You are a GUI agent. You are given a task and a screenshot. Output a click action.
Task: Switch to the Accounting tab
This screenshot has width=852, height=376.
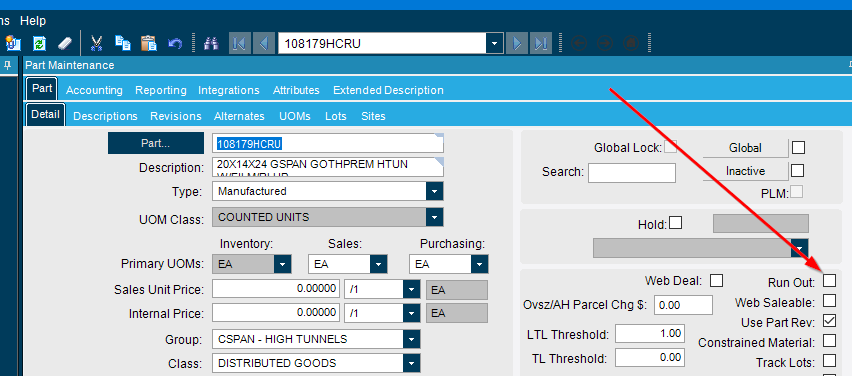point(94,90)
